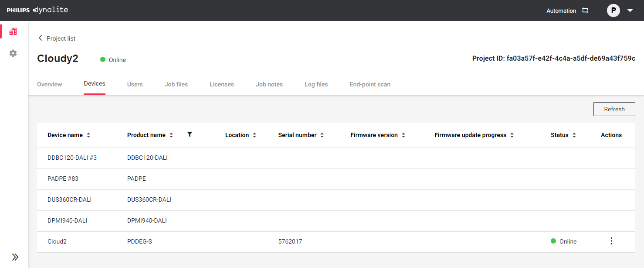Switch to the End-point scan tab
Viewport: 644px width, 268px height.
pyautogui.click(x=370, y=84)
